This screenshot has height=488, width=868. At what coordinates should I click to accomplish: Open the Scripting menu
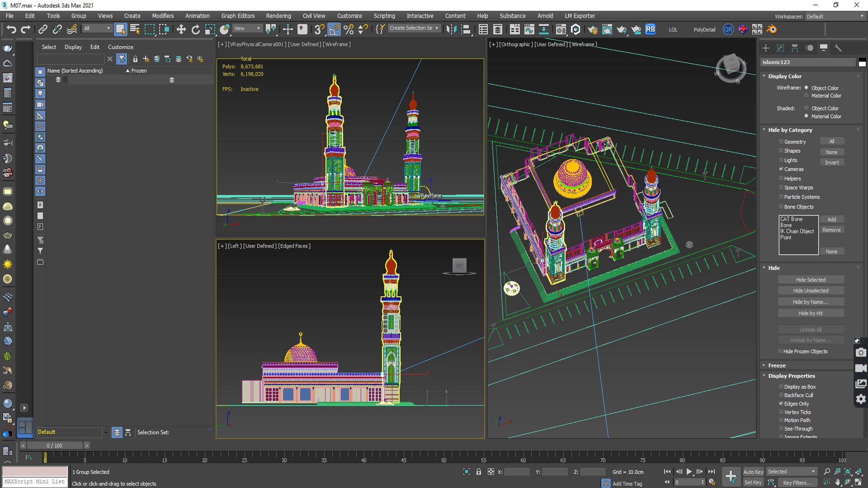point(384,16)
